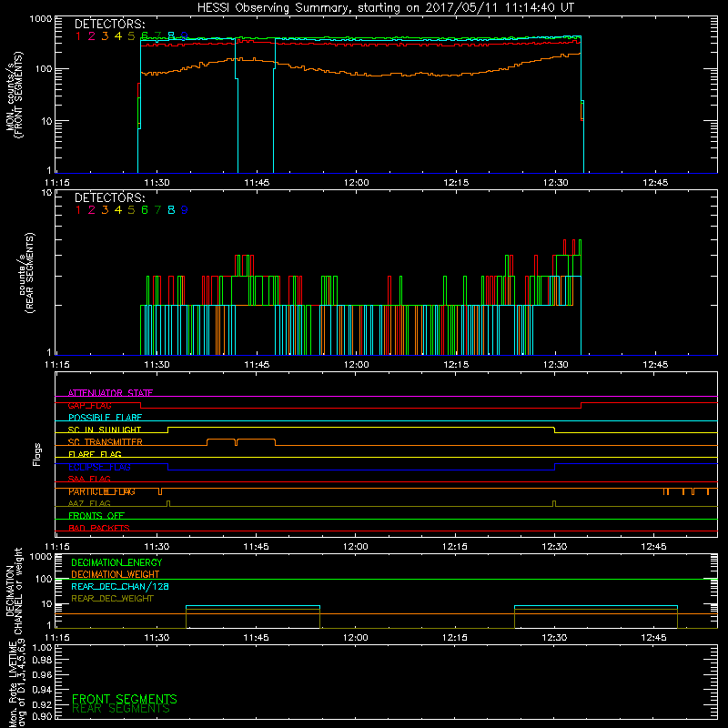Click the Mon. Rate LIVETIME axis title

14,683
